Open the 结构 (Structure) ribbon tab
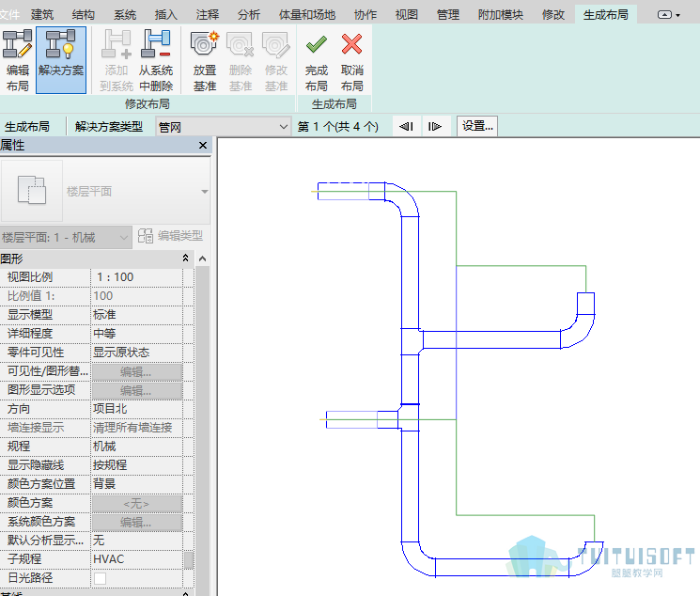 tap(83, 15)
